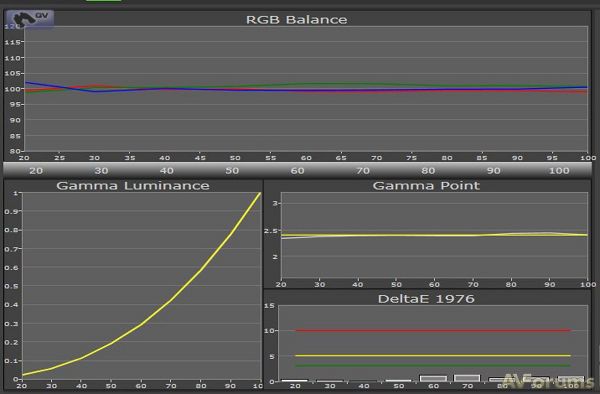Select the 60 grayscale level button
600x394 pixels.
coord(298,171)
